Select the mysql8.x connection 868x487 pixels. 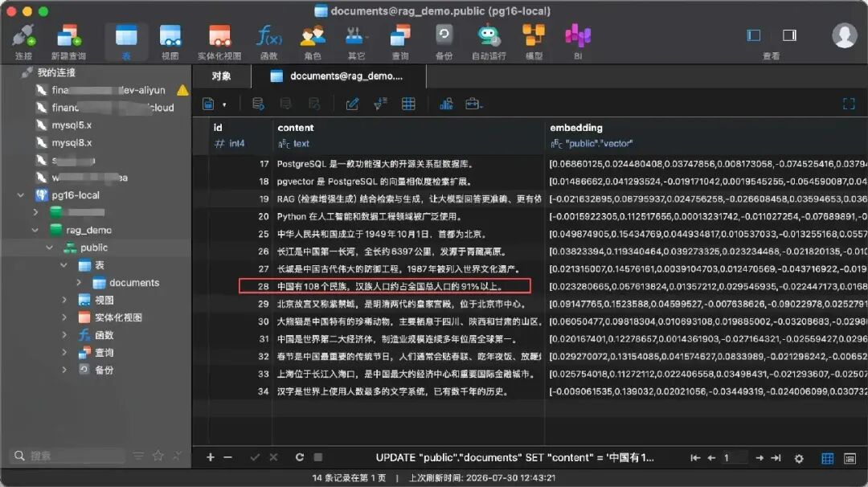[x=72, y=142]
